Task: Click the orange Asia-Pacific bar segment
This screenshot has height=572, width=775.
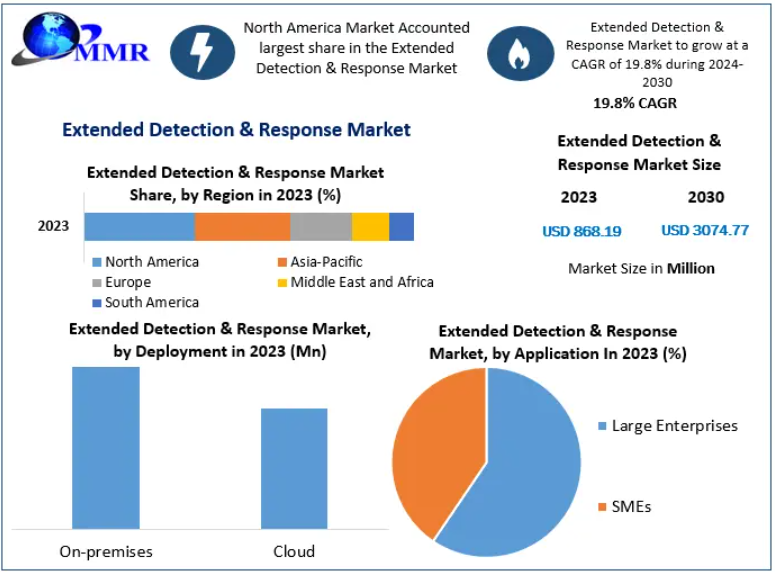Action: click(242, 226)
